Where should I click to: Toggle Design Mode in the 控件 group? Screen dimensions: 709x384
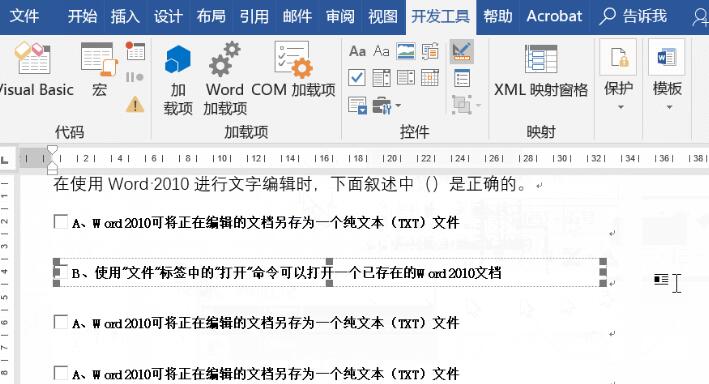pos(462,51)
